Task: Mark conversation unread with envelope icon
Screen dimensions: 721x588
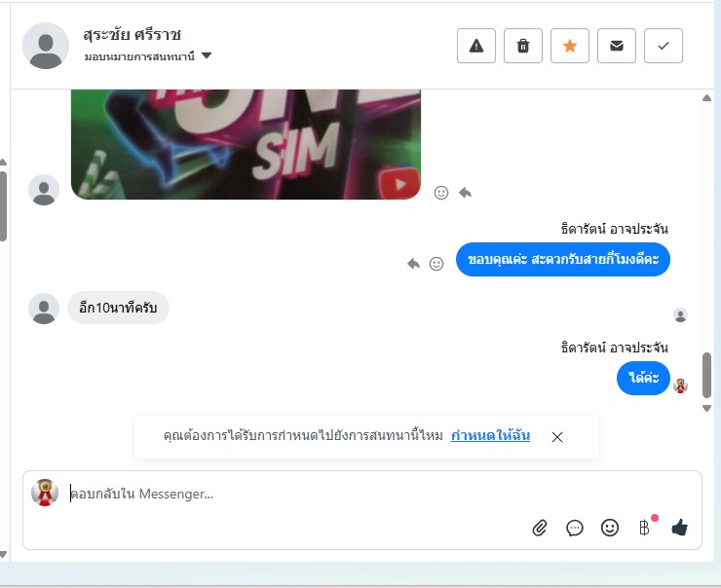Action: point(616,46)
